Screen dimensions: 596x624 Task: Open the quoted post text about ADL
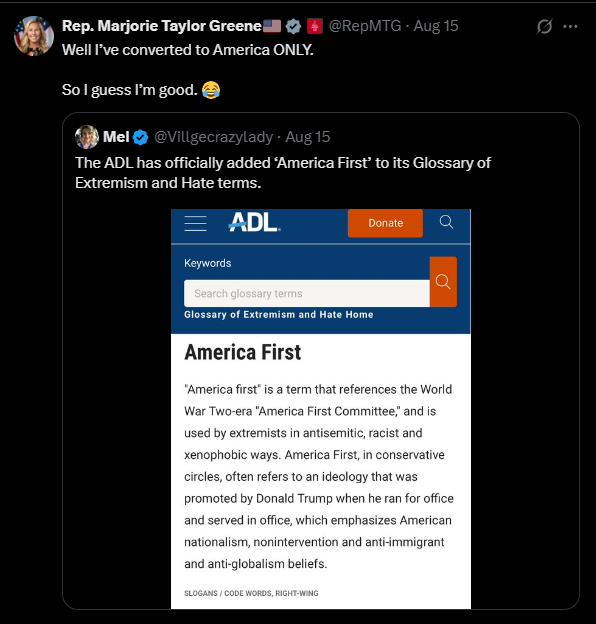pyautogui.click(x=283, y=173)
